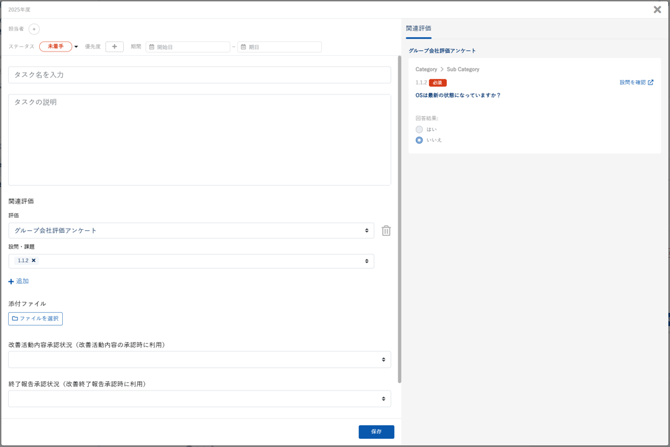Remove the 1.1.2 tag using its x icon

click(x=34, y=261)
